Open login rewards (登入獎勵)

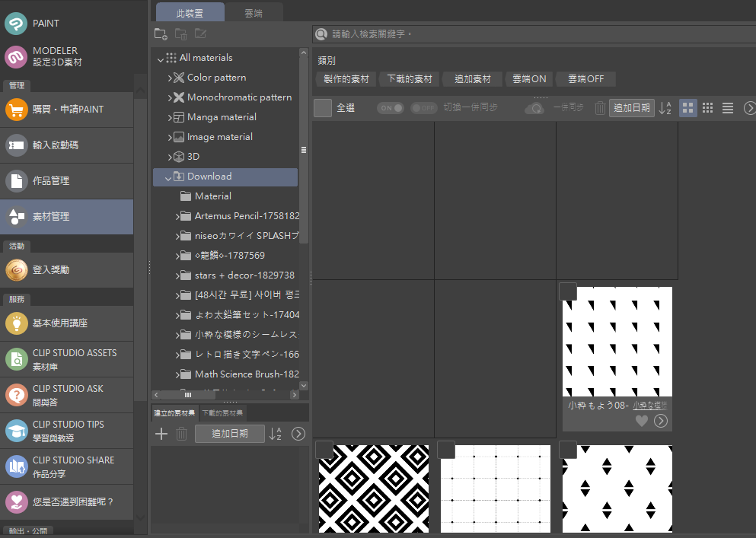66,270
